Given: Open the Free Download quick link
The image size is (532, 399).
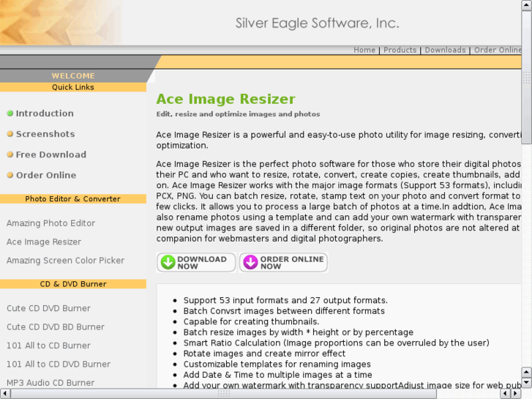Looking at the screenshot, I should [51, 154].
